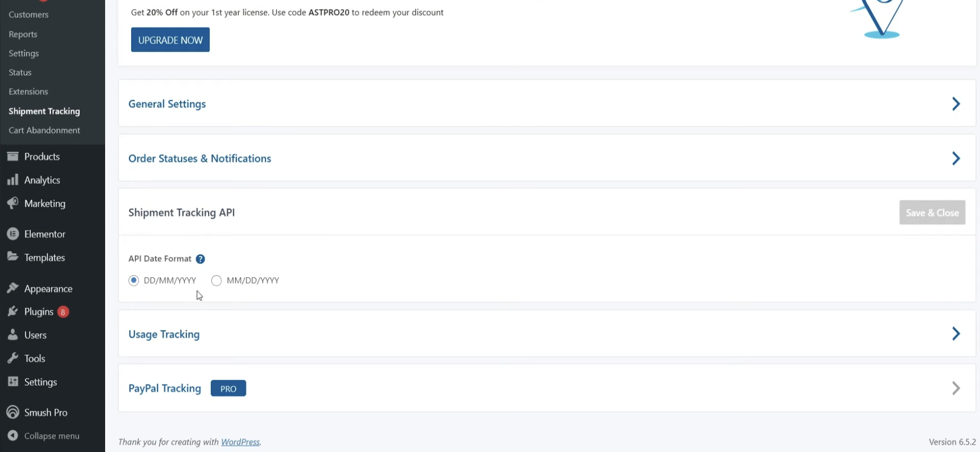This screenshot has height=452, width=980.
Task: Click the Version 6.5.2 footer text
Action: pyautogui.click(x=952, y=442)
